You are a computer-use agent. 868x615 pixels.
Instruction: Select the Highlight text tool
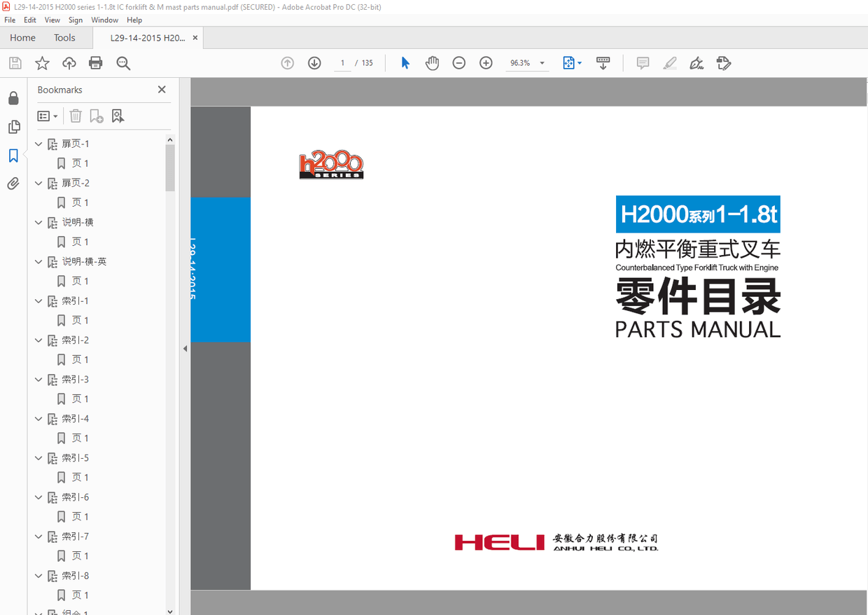point(669,63)
